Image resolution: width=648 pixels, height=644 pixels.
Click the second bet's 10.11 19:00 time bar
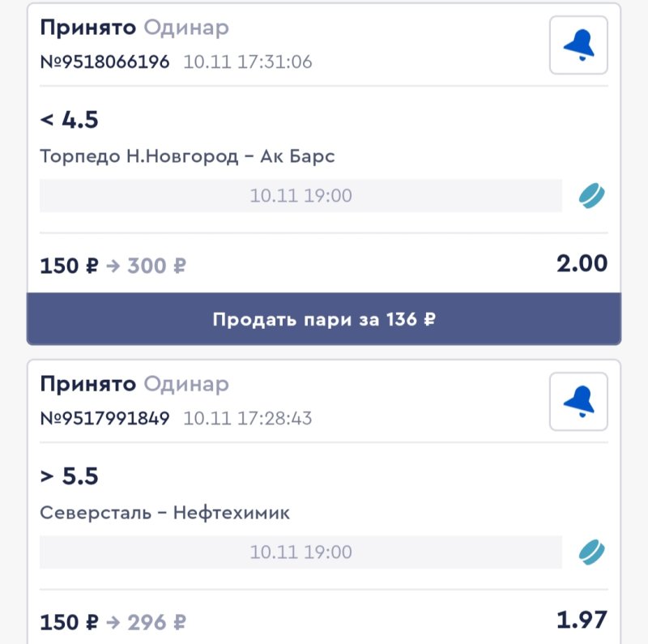click(x=301, y=552)
